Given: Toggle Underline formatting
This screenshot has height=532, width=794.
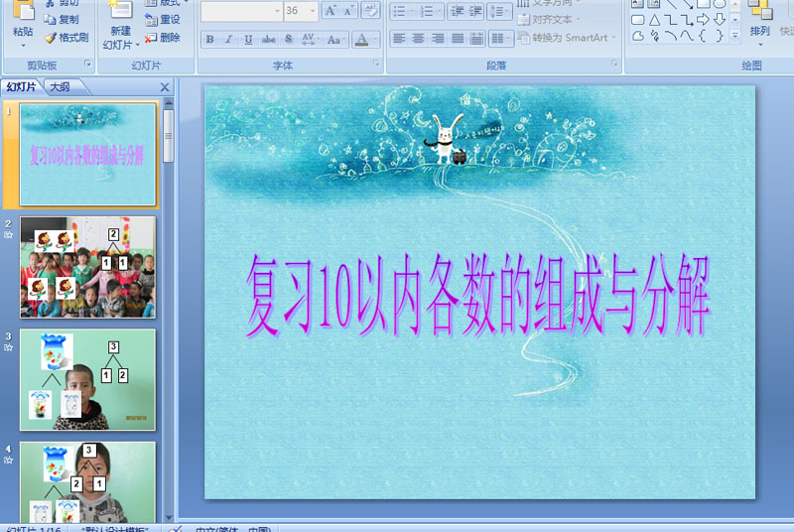Looking at the screenshot, I should click(248, 40).
